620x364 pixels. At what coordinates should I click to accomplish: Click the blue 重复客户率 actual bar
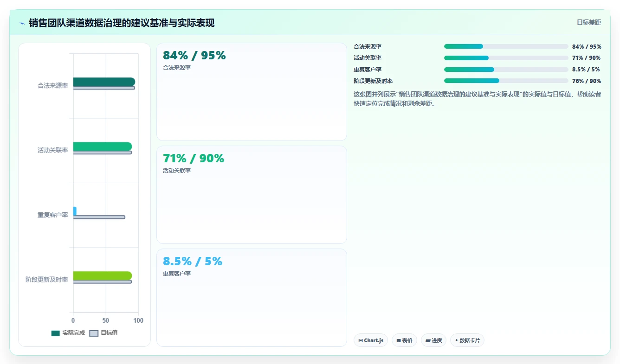tap(75, 211)
